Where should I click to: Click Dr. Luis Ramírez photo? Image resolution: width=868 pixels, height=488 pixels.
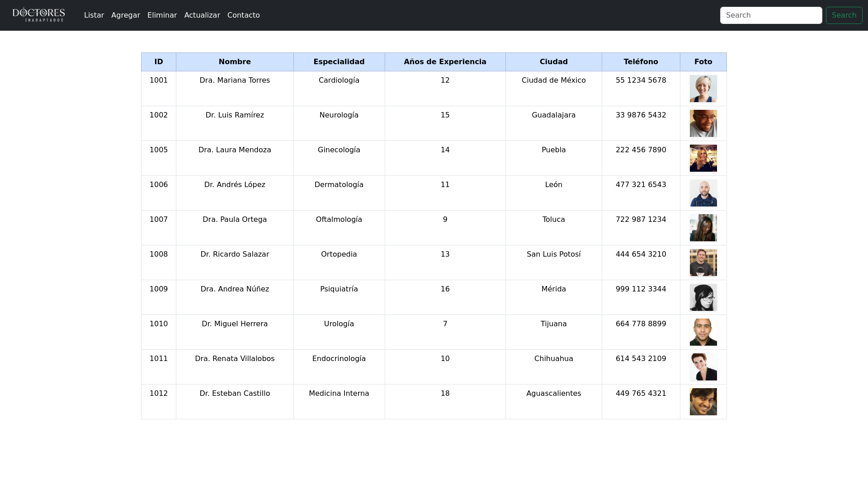703,123
